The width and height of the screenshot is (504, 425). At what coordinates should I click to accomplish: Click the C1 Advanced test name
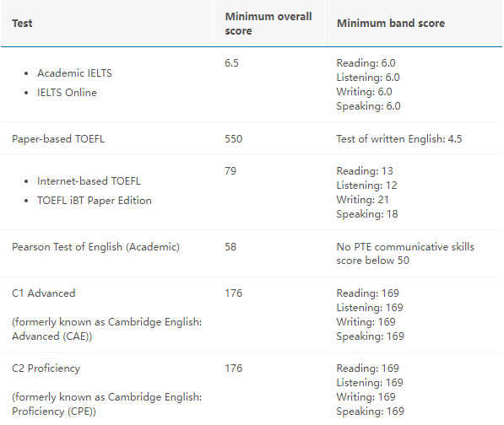(x=43, y=293)
